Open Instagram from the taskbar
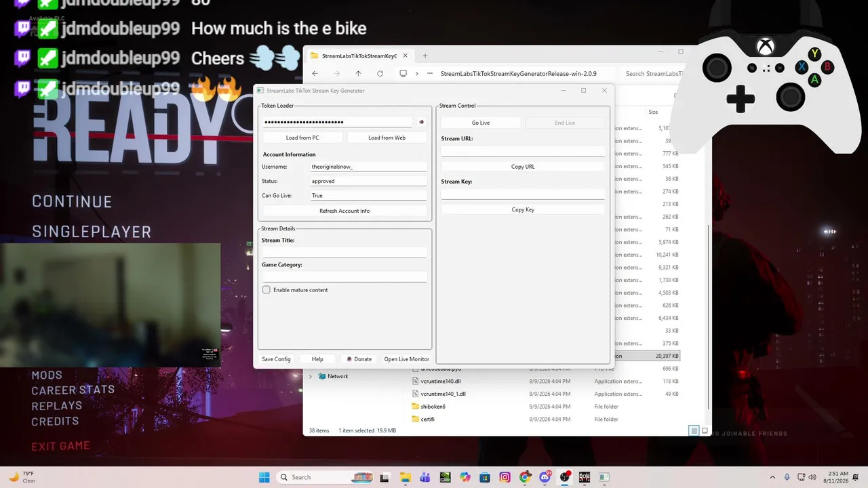 click(505, 477)
